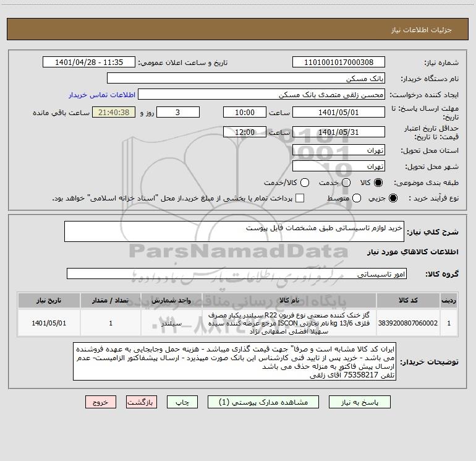
Task: Click the توضیحات خریدار notes text area
Action: tap(235, 361)
